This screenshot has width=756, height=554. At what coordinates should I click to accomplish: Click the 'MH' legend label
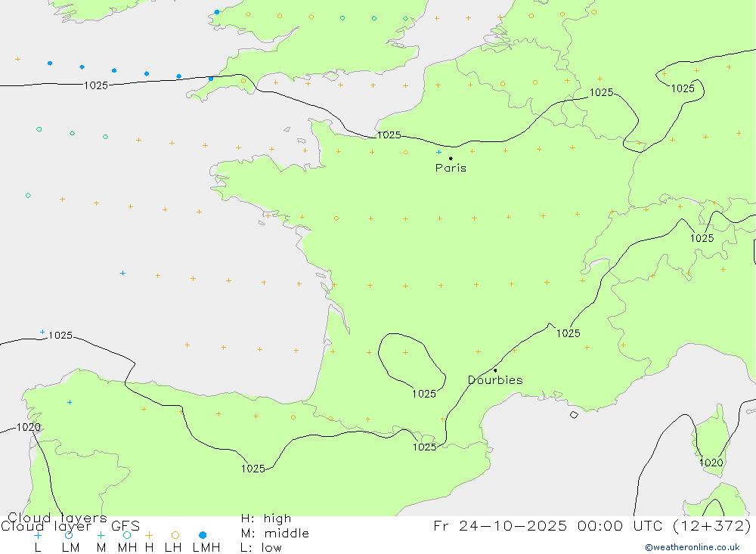click(127, 548)
